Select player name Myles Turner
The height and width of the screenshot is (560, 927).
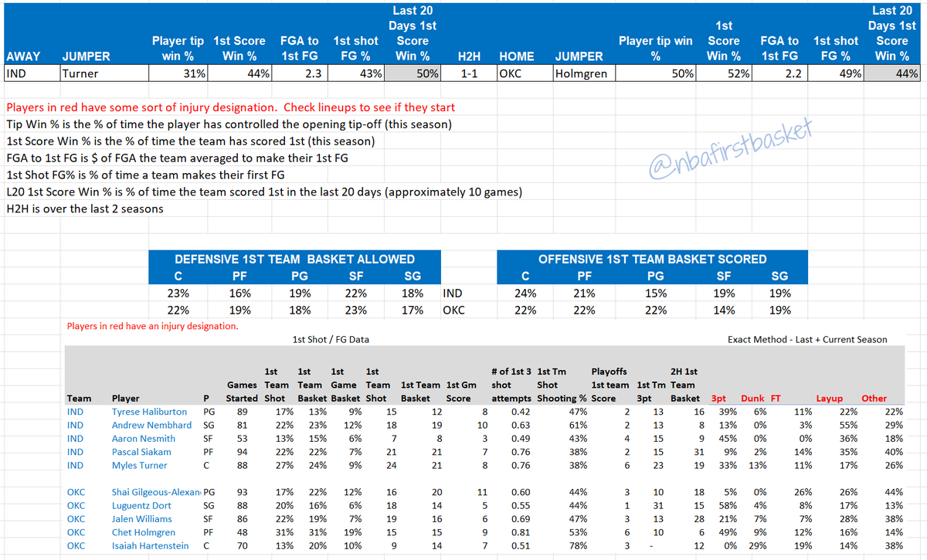139,465
